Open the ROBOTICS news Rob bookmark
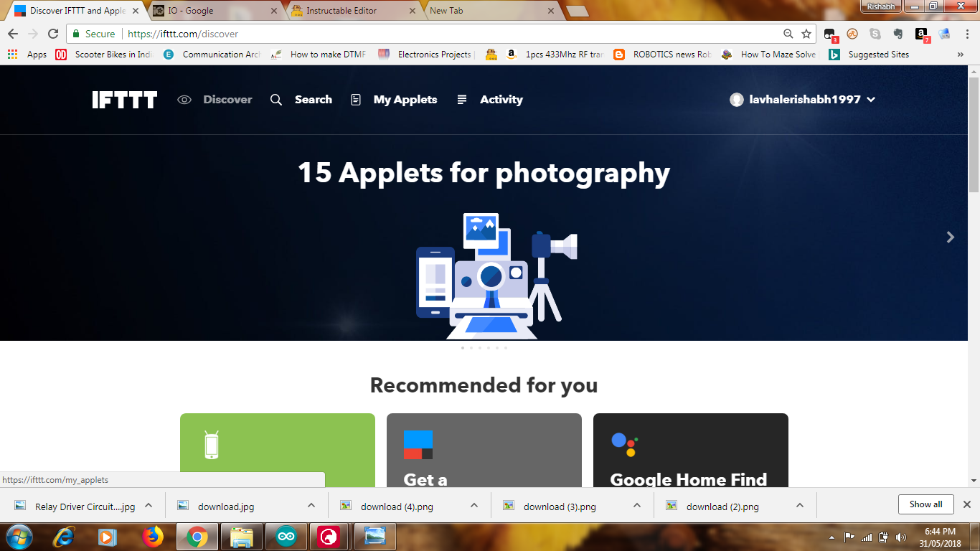This screenshot has width=980, height=551. pyautogui.click(x=662, y=55)
